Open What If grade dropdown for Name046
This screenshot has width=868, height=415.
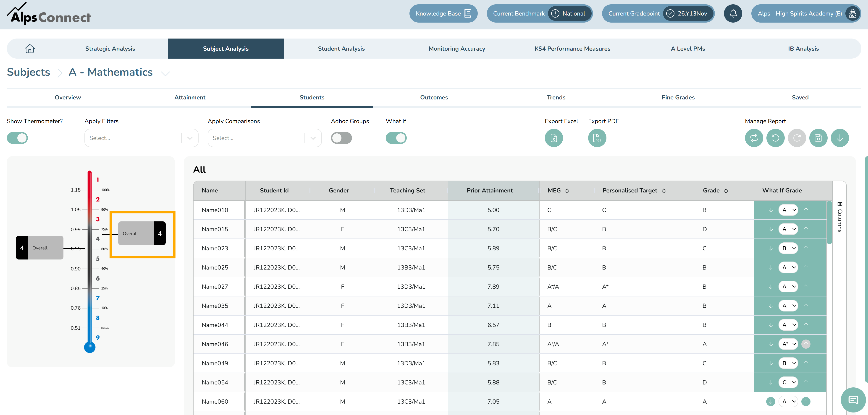788,344
